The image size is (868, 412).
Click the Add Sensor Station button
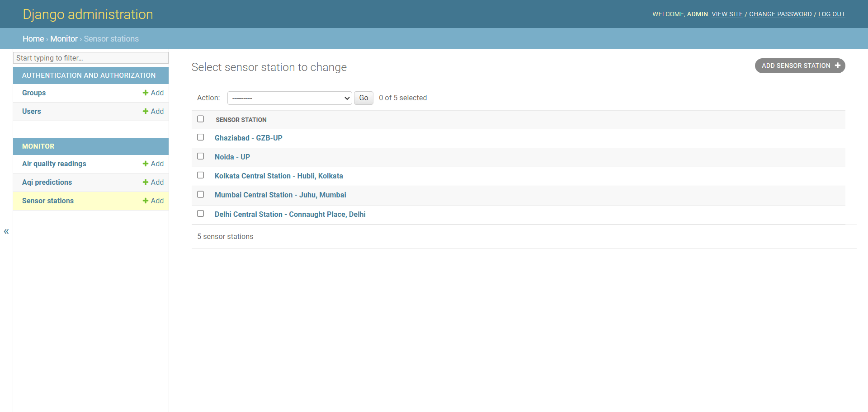pyautogui.click(x=799, y=66)
